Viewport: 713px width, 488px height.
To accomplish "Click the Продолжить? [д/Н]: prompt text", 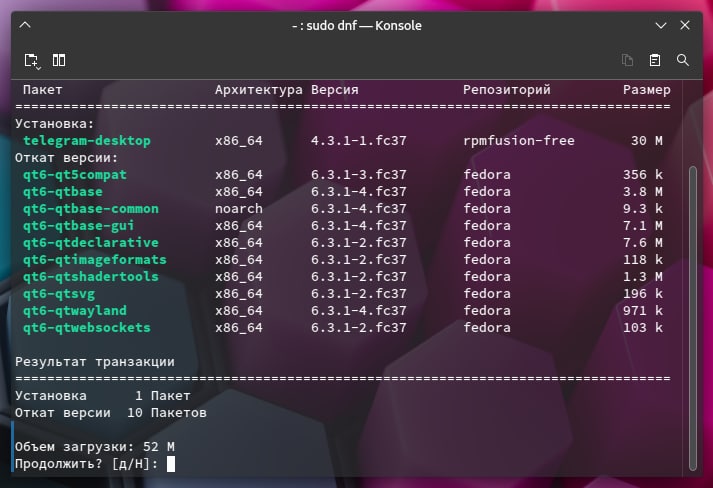I will point(87,464).
